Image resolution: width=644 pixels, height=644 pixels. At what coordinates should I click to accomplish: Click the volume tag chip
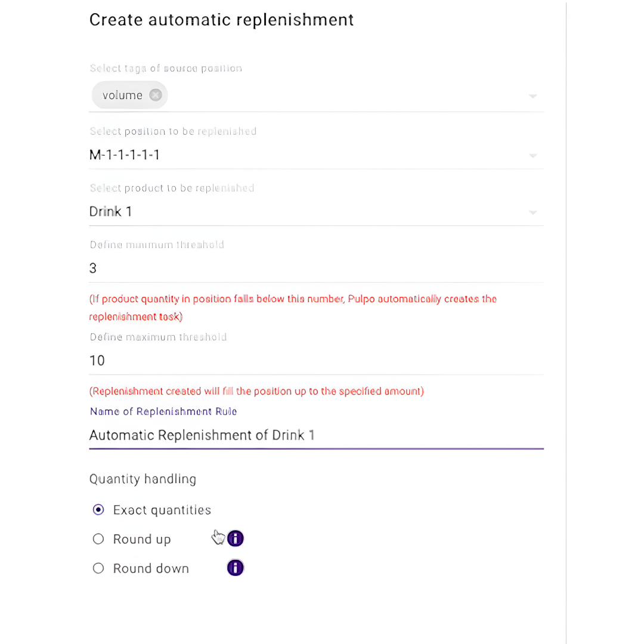coord(122,95)
